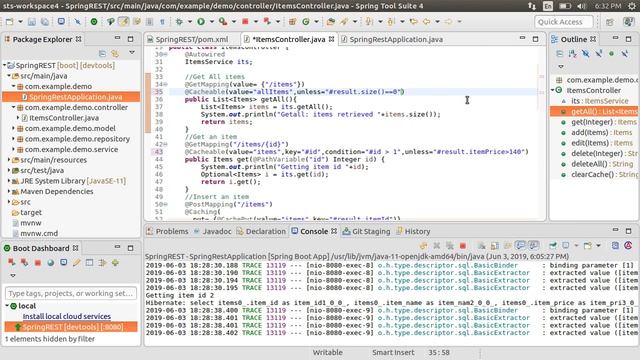Image resolution: width=640 pixels, height=360 pixels.
Task: Click the Save icon in the main toolbar
Action: (31, 22)
